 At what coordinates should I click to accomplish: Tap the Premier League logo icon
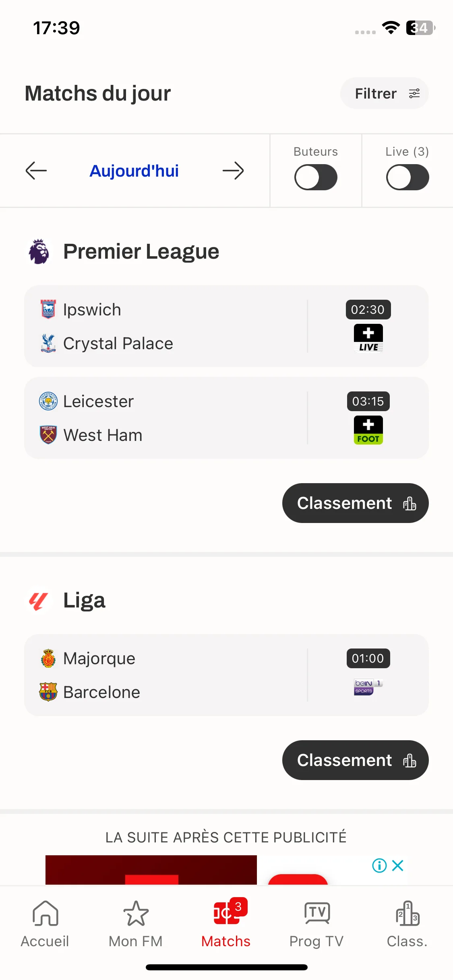point(39,251)
